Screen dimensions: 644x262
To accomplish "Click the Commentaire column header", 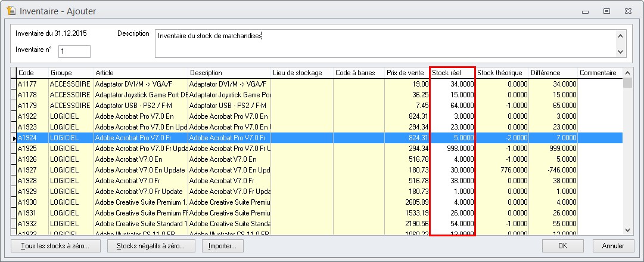I will tap(600, 73).
